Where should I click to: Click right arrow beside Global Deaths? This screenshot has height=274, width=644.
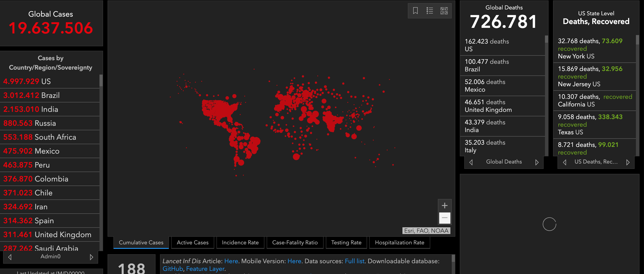pos(537,162)
